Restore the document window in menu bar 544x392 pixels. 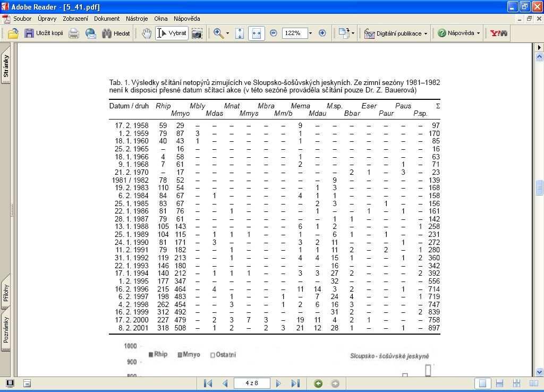529,19
